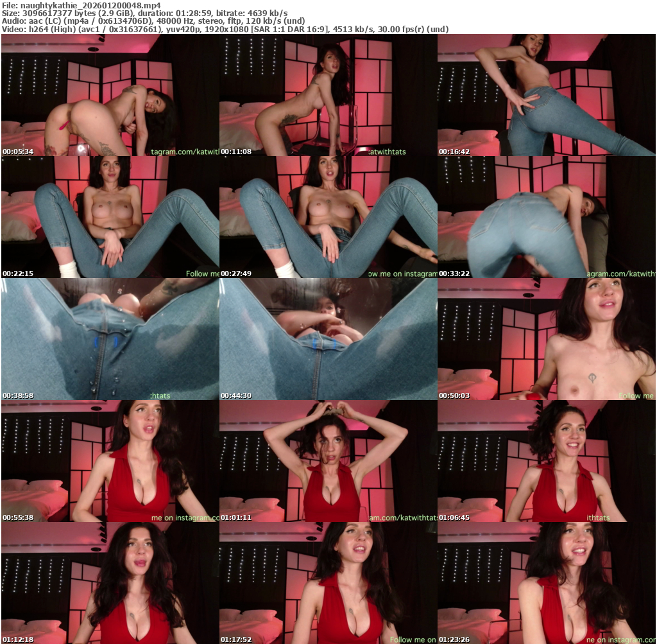Open the thumbnail marked 00:16:42

pyautogui.click(x=546, y=95)
